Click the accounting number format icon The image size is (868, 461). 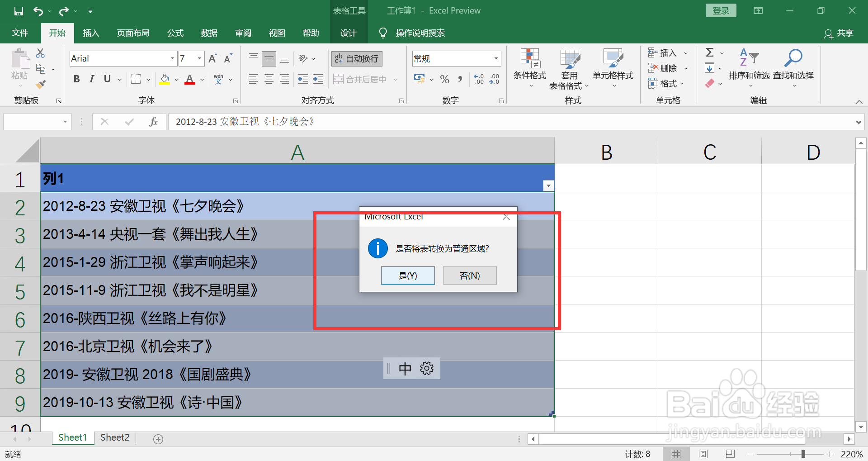pos(420,79)
